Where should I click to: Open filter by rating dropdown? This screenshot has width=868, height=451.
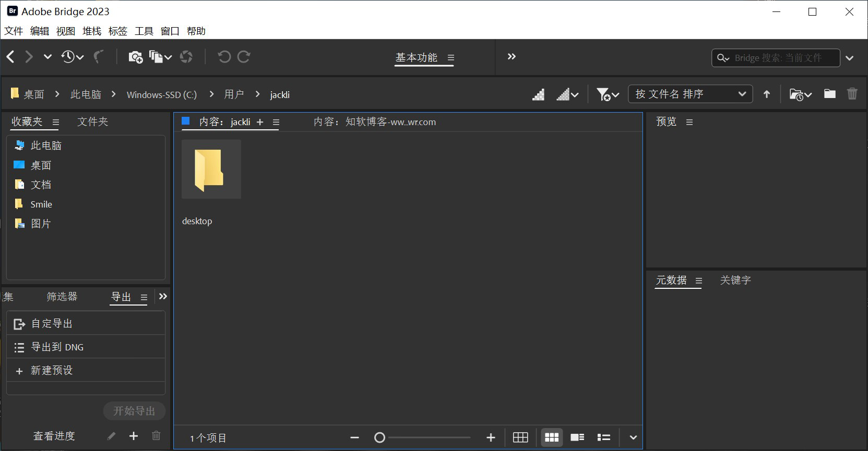pyautogui.click(x=608, y=94)
